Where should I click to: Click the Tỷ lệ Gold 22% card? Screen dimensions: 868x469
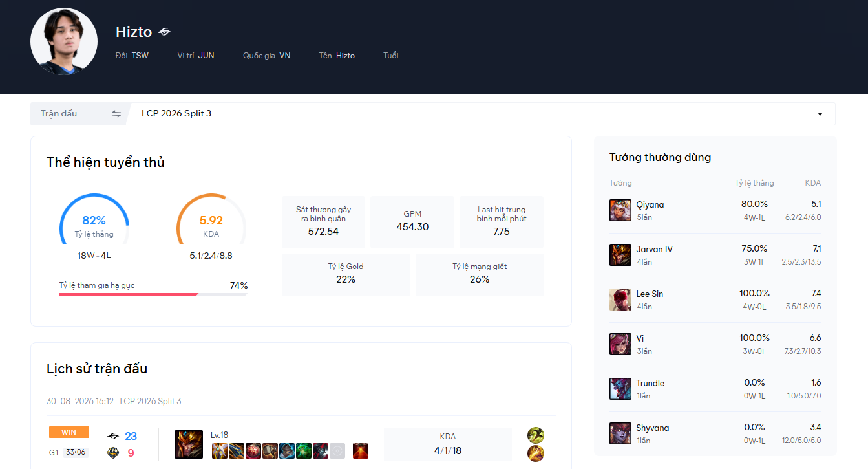pyautogui.click(x=346, y=274)
